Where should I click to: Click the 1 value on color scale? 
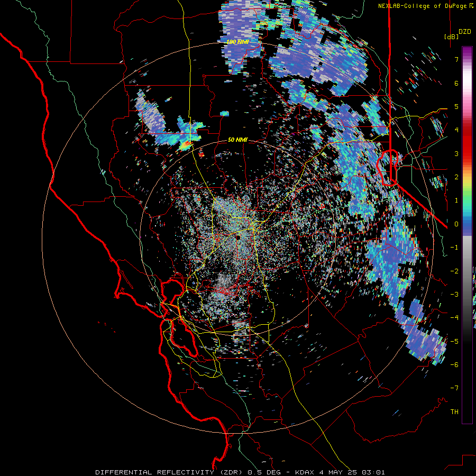(x=456, y=200)
